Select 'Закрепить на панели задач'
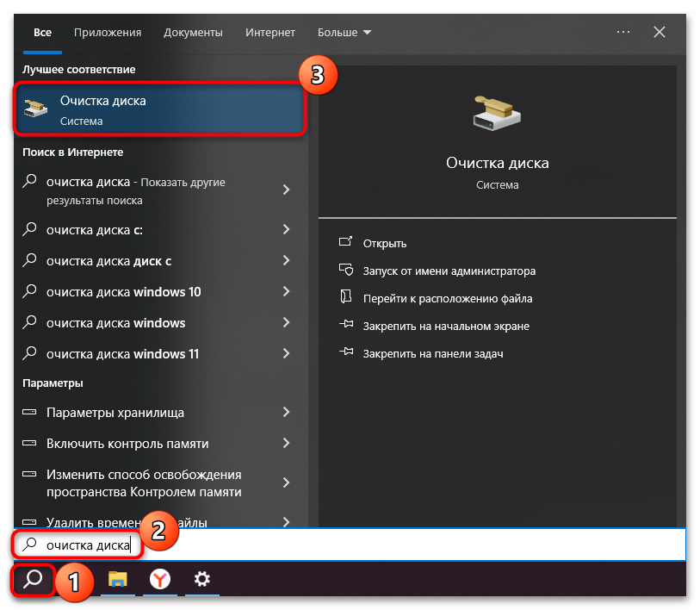This screenshot has width=700, height=610. (432, 354)
